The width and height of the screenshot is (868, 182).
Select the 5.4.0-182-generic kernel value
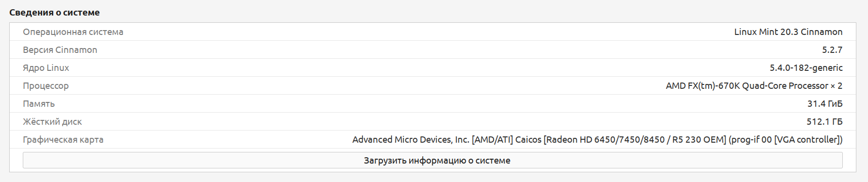(806, 68)
